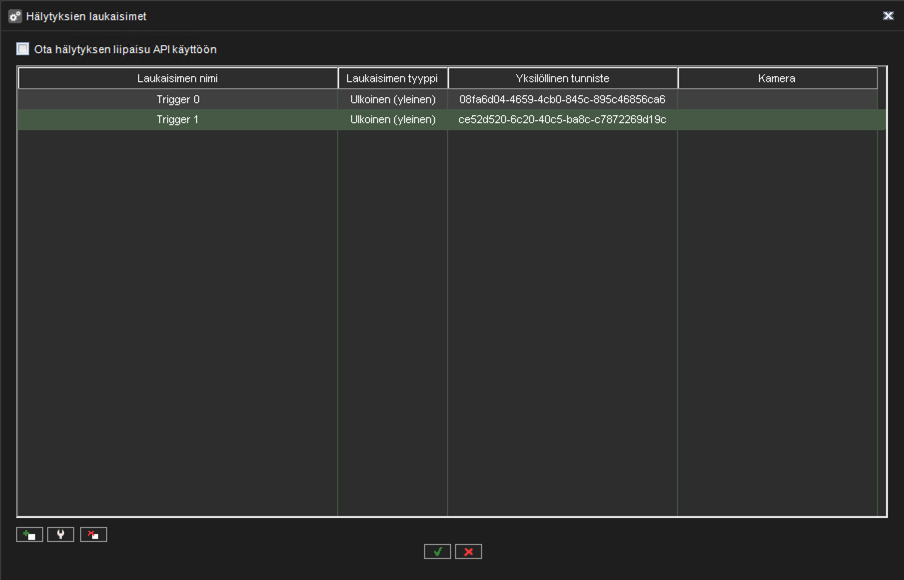Image resolution: width=904 pixels, height=580 pixels.
Task: Click 'Ulkoinen (yleinen)' next to Trigger 0
Action: pos(392,99)
